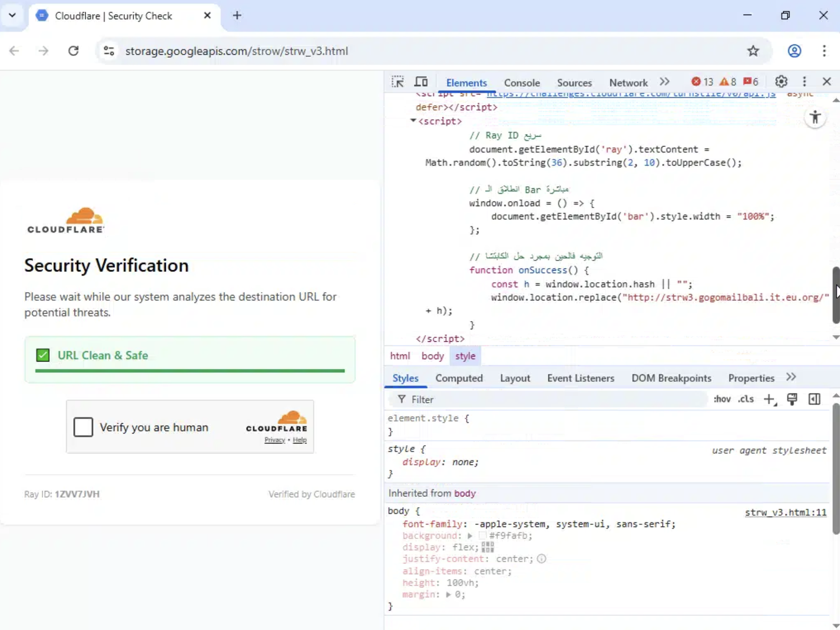Click the style breadcrumb

[x=465, y=356]
